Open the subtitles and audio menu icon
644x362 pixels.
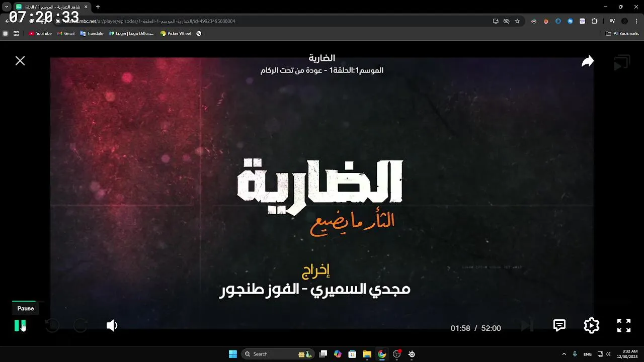click(x=559, y=325)
